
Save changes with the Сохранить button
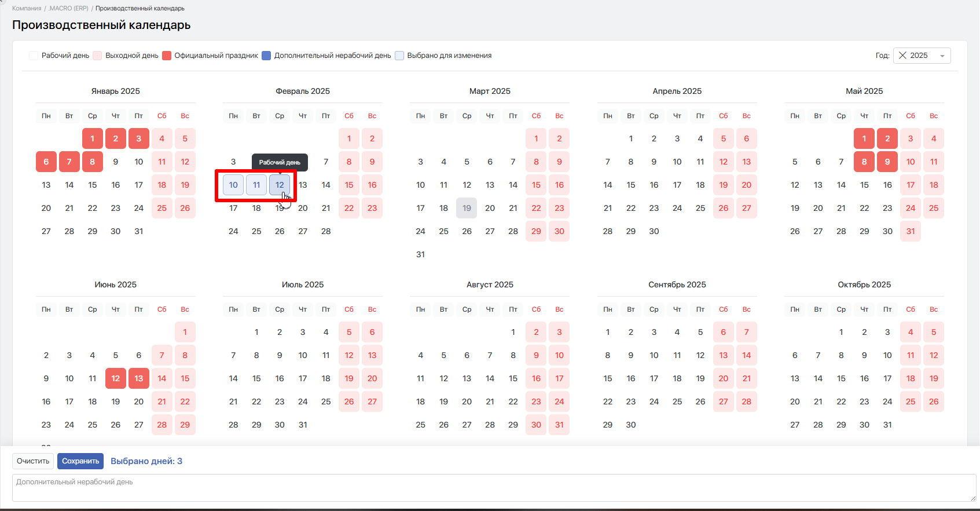pyautogui.click(x=80, y=461)
